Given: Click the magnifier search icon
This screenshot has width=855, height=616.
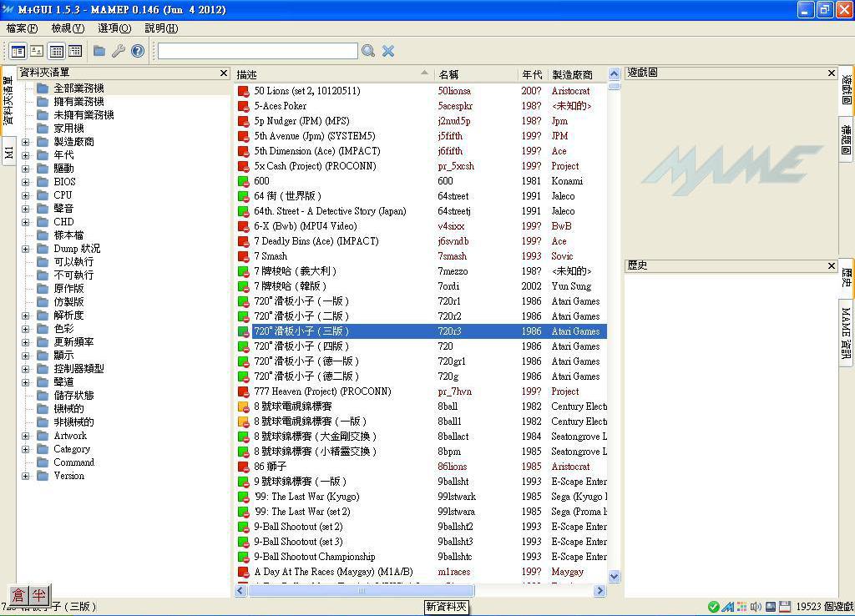Looking at the screenshot, I should click(368, 52).
